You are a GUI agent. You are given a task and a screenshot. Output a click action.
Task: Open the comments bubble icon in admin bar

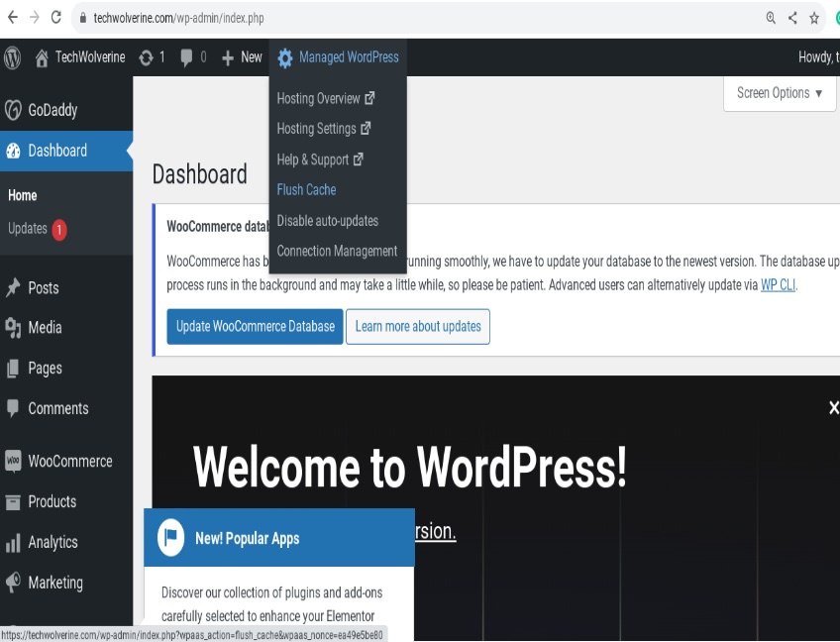tap(186, 57)
